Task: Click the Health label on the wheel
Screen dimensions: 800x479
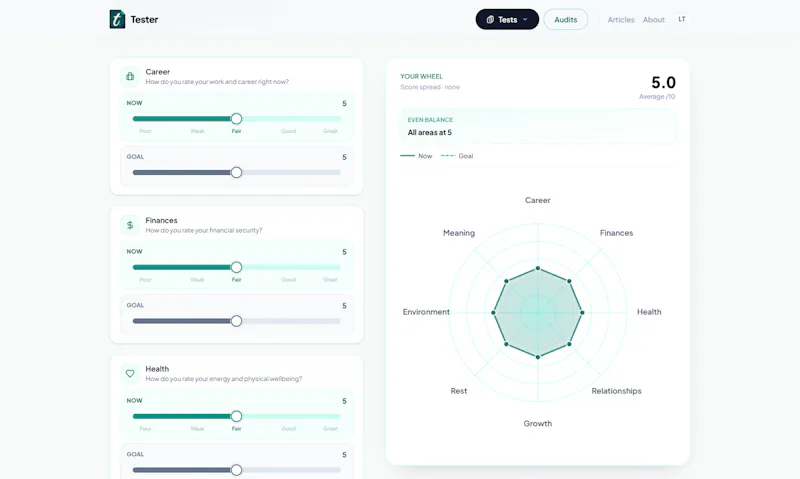Action: (649, 312)
